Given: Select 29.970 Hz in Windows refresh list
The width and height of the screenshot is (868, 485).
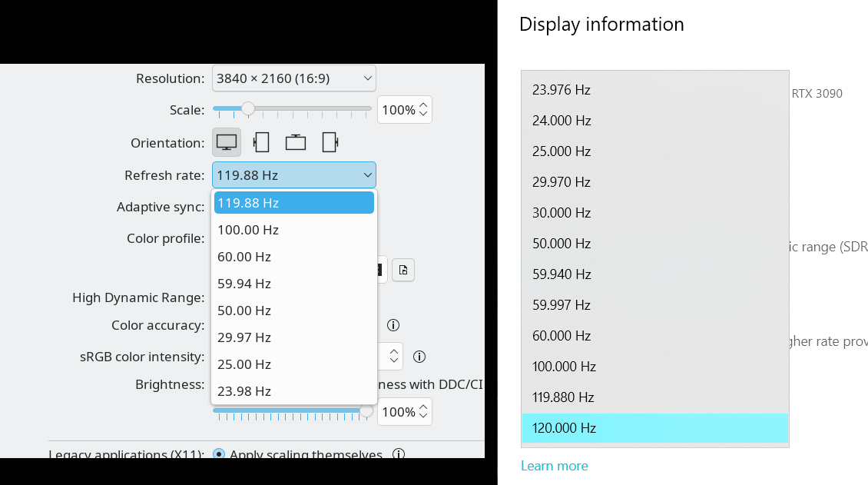Looking at the screenshot, I should tap(655, 181).
